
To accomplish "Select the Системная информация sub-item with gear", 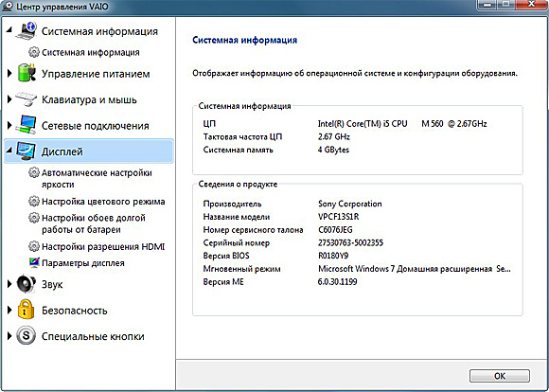I will [x=90, y=52].
